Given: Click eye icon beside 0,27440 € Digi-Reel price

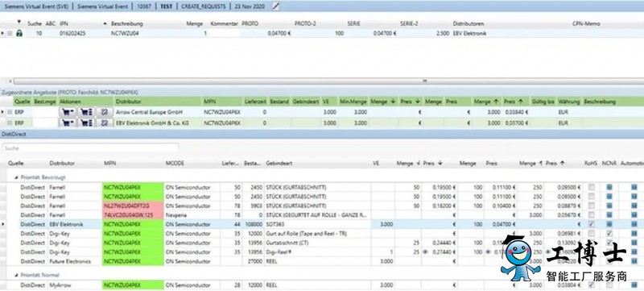Looking at the screenshot, I should (425, 252).
